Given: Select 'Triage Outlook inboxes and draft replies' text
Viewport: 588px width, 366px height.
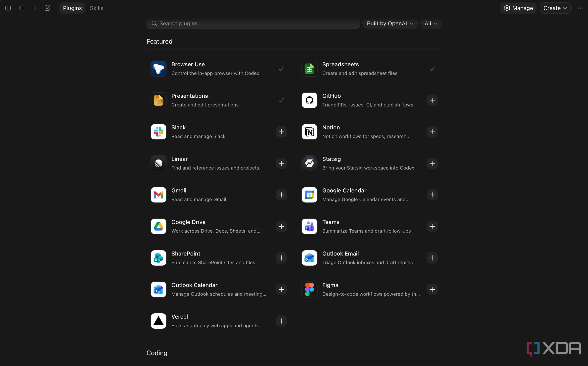Looking at the screenshot, I should [x=367, y=262].
